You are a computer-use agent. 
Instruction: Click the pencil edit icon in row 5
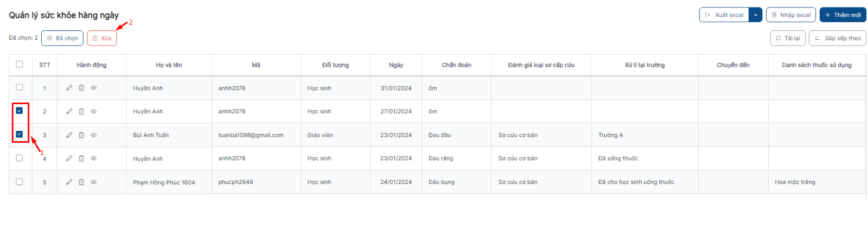point(69,182)
